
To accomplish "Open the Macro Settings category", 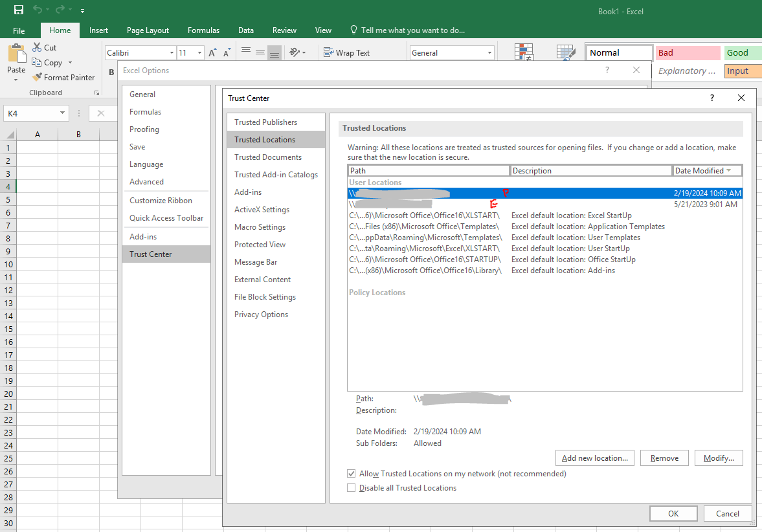I will [x=260, y=227].
